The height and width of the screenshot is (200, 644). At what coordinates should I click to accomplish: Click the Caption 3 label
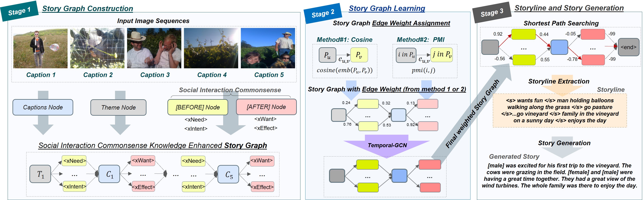click(x=155, y=75)
